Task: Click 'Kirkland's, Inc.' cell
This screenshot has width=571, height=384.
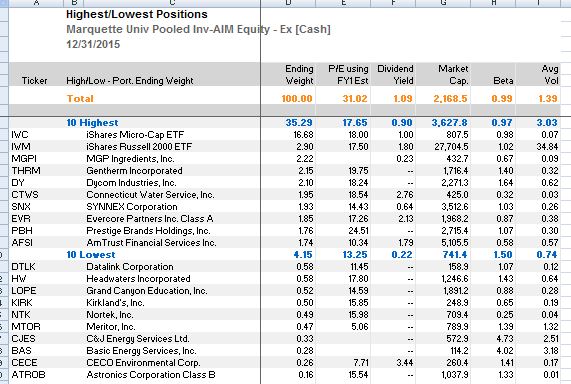Action: pyautogui.click(x=115, y=303)
